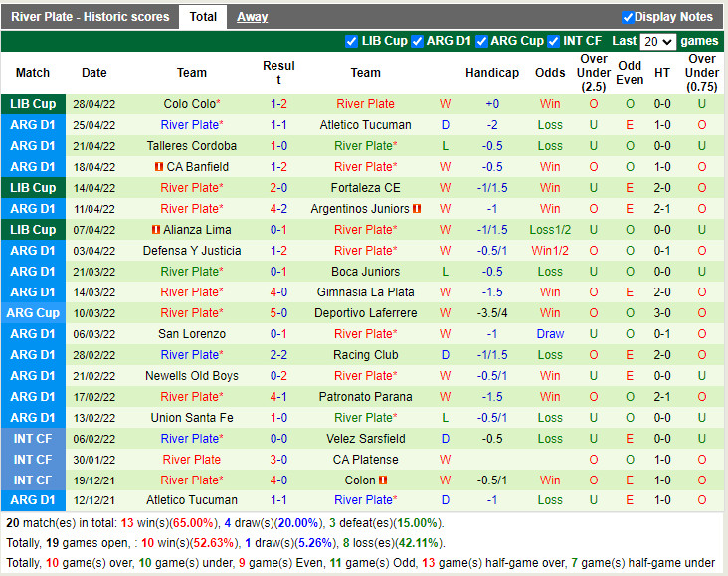The width and height of the screenshot is (728, 576).
Task: Open Racing Club team page
Action: [x=365, y=355]
